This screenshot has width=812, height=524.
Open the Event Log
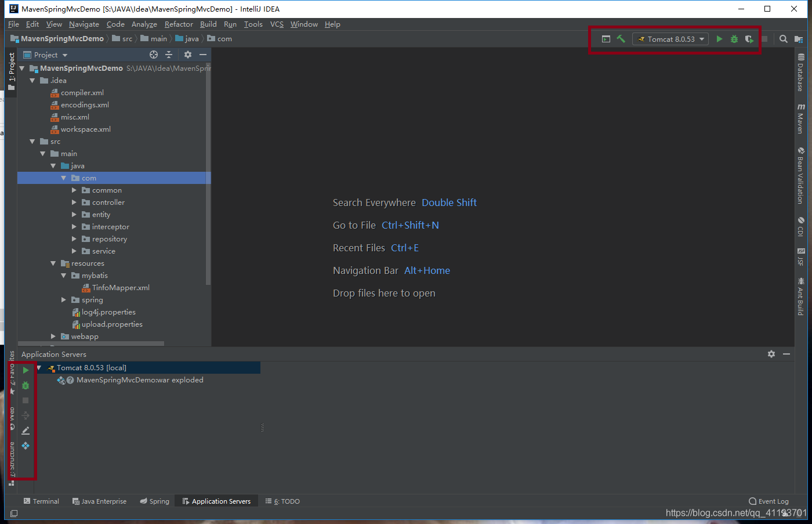click(x=768, y=501)
